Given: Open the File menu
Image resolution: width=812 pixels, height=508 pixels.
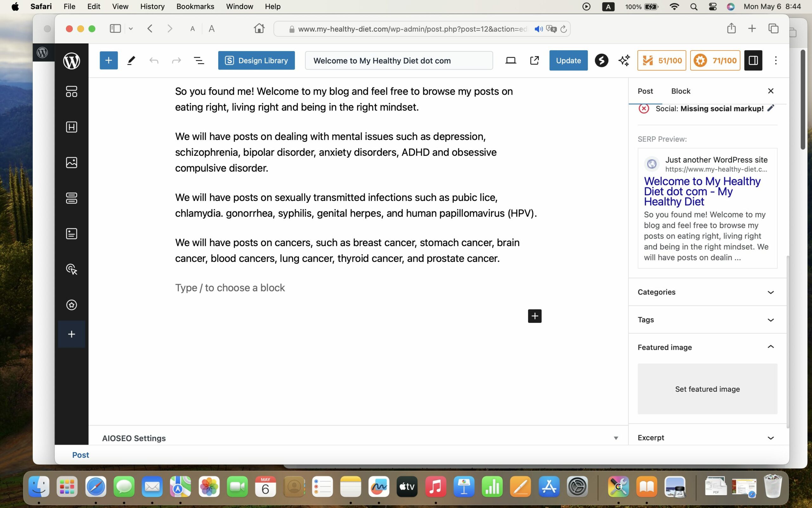Looking at the screenshot, I should click(x=69, y=6).
